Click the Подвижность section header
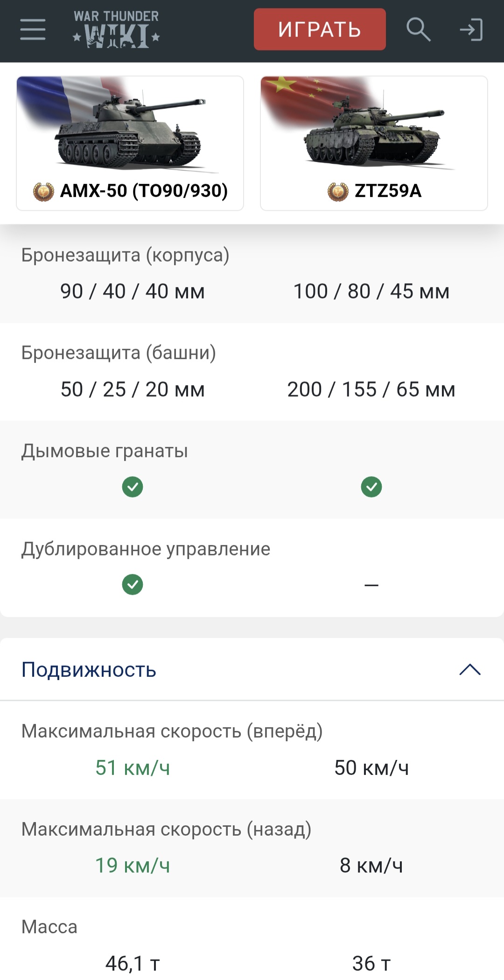The width and height of the screenshot is (504, 980). pyautogui.click(x=89, y=670)
